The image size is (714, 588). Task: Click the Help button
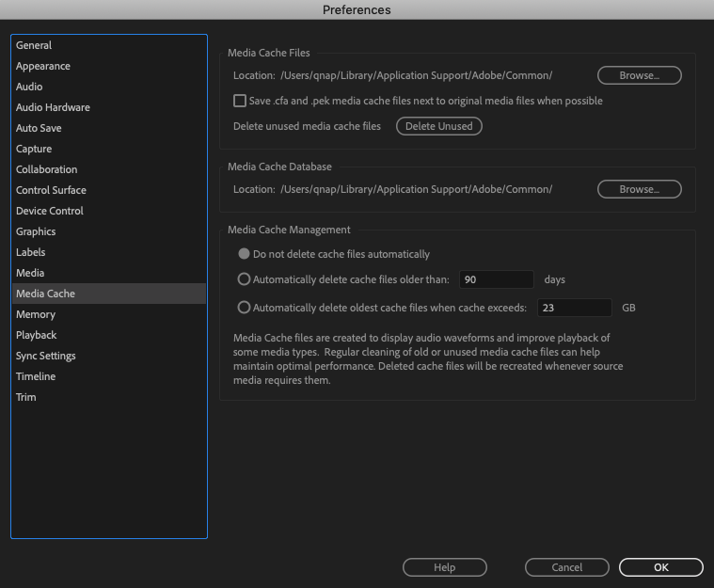(444, 567)
